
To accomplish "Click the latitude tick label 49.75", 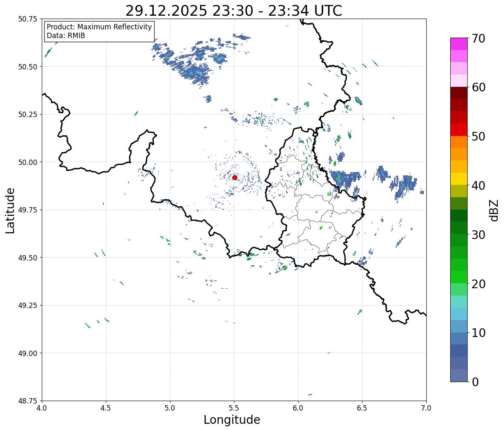I will tap(28, 210).
